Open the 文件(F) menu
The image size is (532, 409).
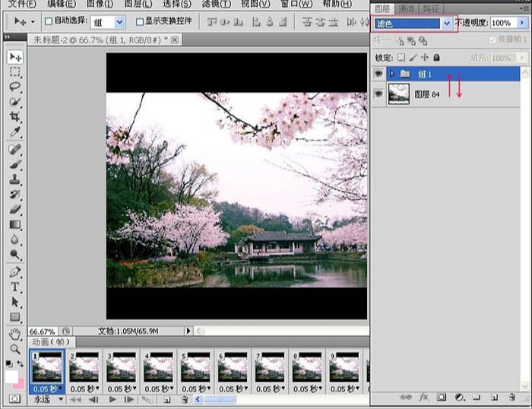click(x=22, y=4)
